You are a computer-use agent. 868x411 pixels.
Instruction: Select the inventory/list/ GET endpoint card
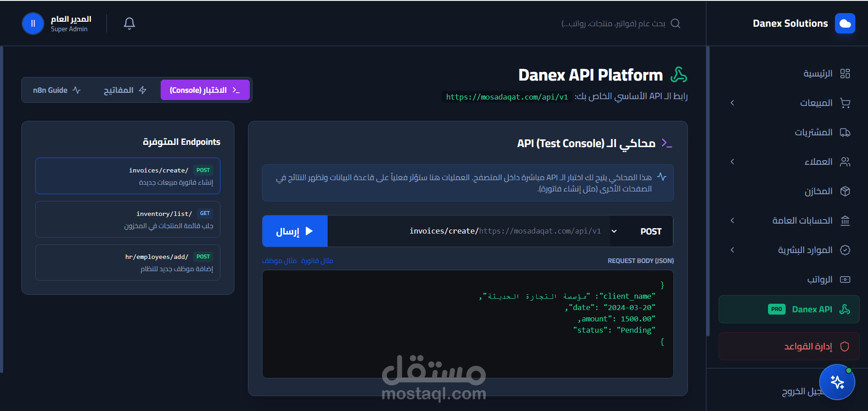[x=128, y=219]
